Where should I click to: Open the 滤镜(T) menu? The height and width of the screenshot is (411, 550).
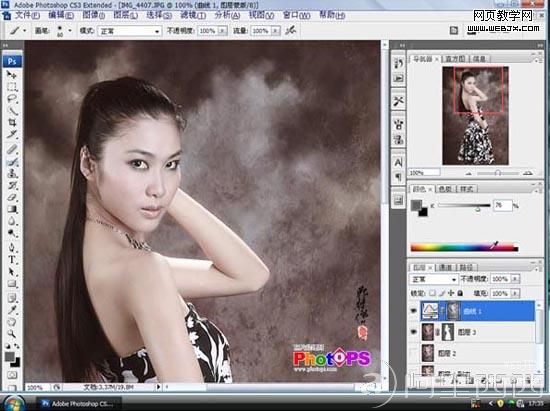pyautogui.click(x=193, y=15)
